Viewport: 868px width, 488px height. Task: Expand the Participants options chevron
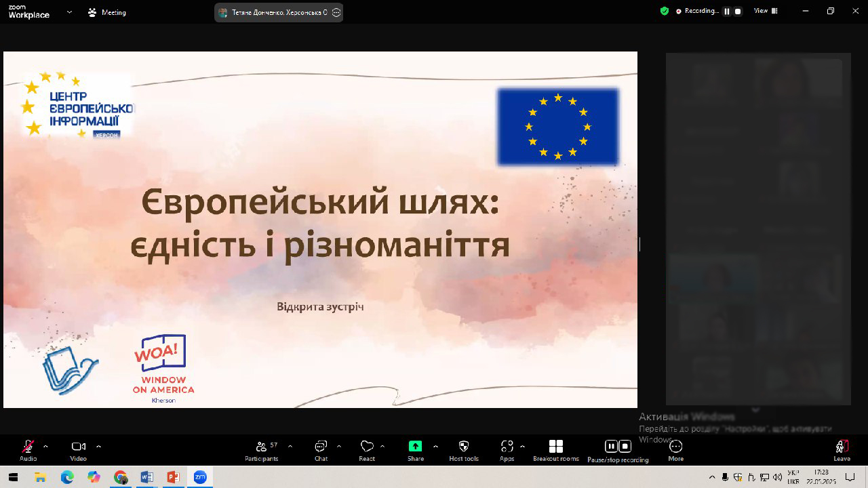290,446
